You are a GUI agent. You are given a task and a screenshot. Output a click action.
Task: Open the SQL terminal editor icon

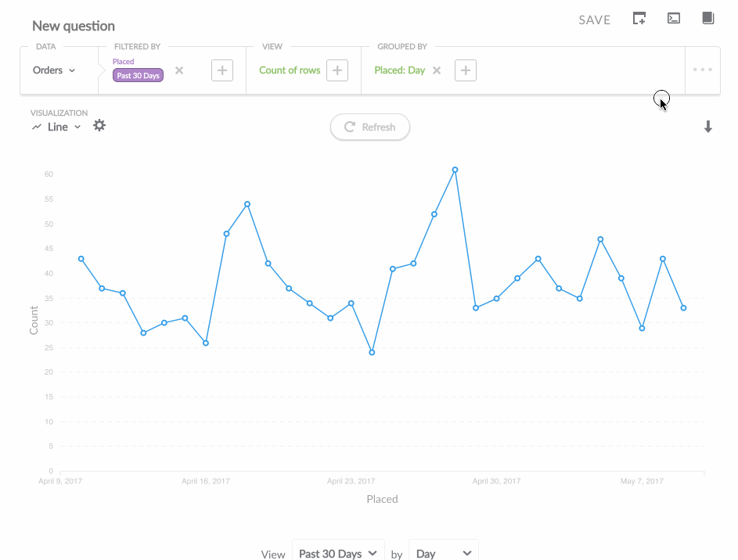[673, 19]
